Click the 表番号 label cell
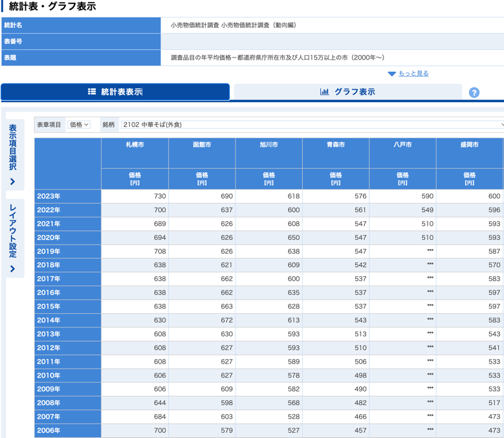Viewport: 504px width, 438px height. 81,41
